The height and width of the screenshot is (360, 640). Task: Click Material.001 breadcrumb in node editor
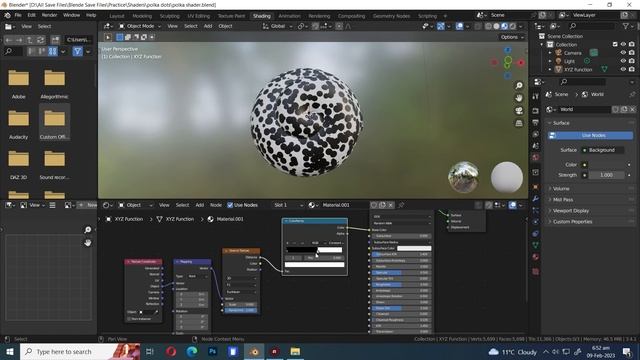tap(230, 219)
